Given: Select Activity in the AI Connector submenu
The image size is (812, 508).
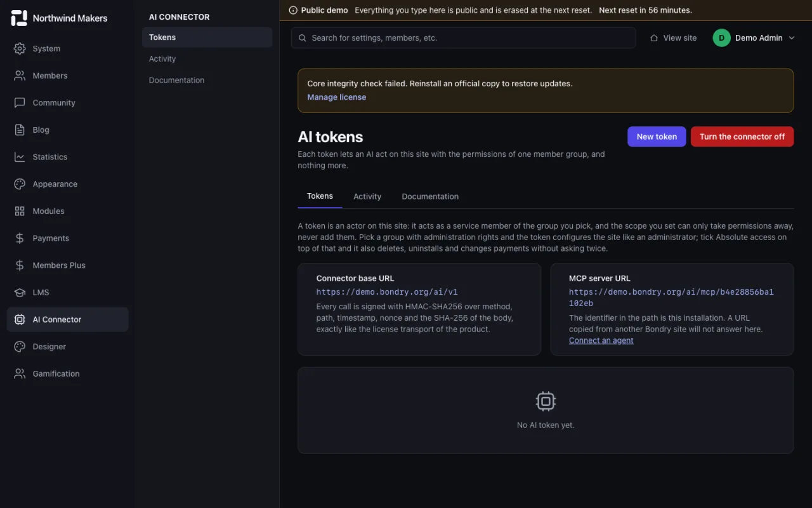Looking at the screenshot, I should point(207,59).
